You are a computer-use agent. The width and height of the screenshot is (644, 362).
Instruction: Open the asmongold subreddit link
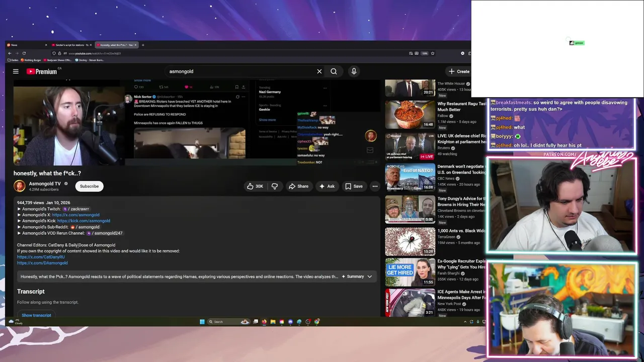pyautogui.click(x=85, y=227)
